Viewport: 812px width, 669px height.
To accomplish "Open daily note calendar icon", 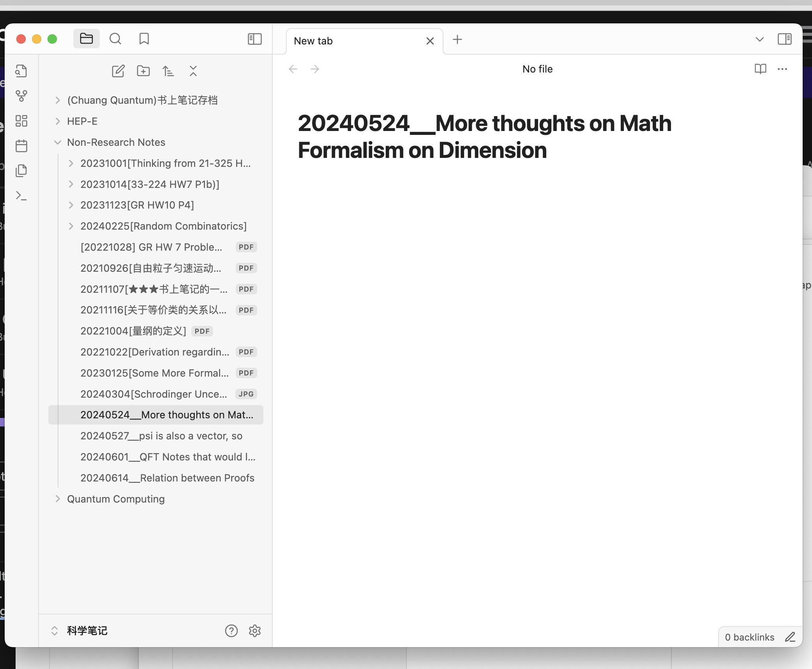I will point(21,146).
